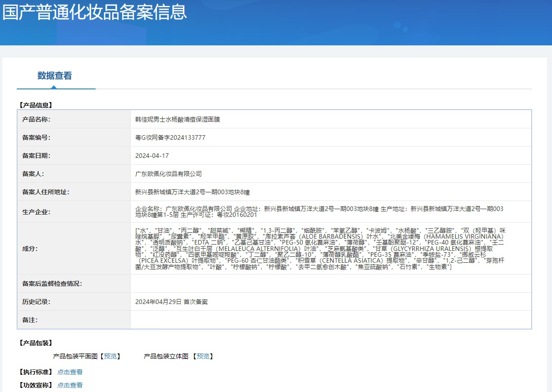Click the 备案日期 row label
The image size is (552, 392).
click(36, 156)
